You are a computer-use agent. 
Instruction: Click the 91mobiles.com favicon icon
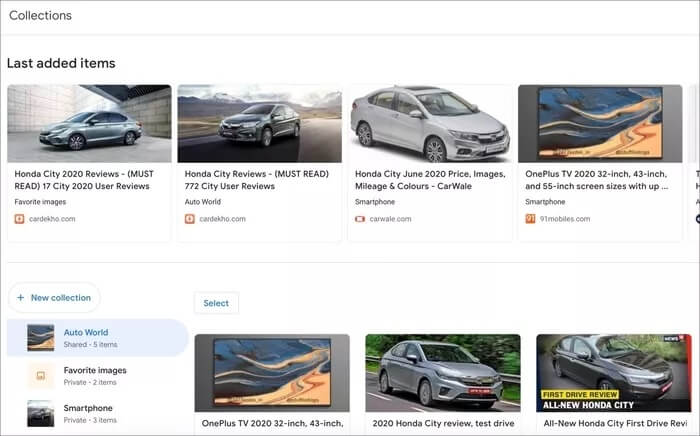click(531, 218)
